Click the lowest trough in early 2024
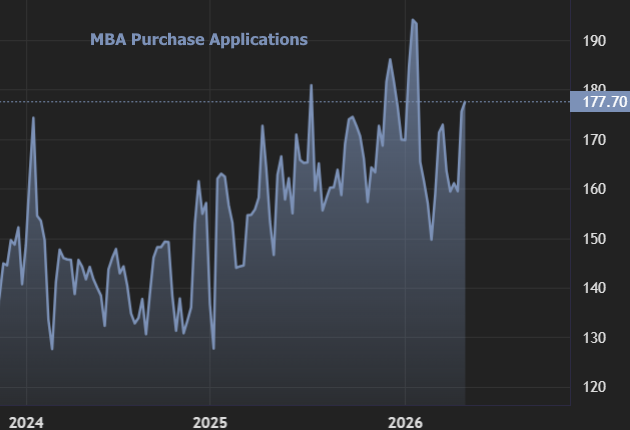Image resolution: width=630 pixels, height=430 pixels. [x=52, y=349]
